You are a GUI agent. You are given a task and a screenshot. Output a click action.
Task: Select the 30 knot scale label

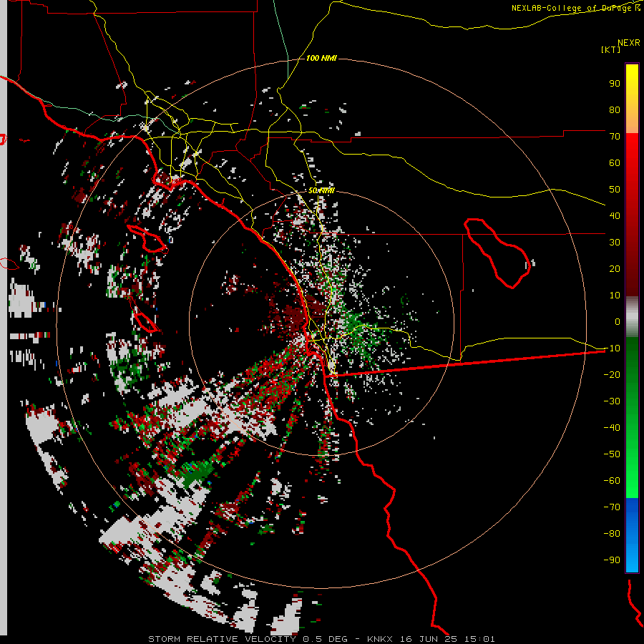point(615,243)
